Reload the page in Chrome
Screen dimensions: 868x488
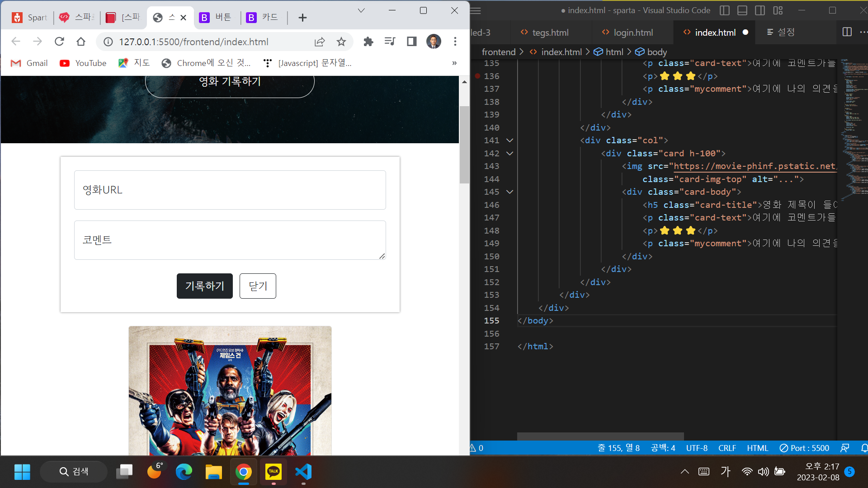pyautogui.click(x=59, y=42)
